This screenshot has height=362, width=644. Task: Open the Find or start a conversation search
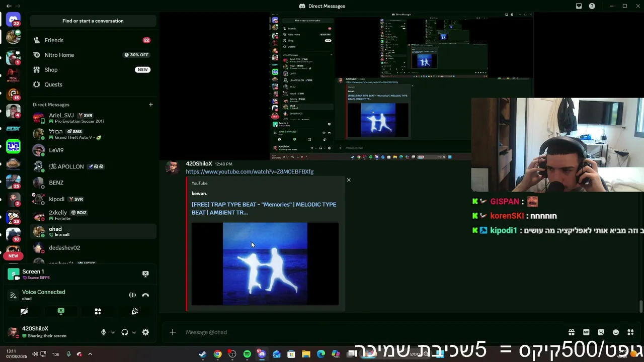click(x=93, y=21)
